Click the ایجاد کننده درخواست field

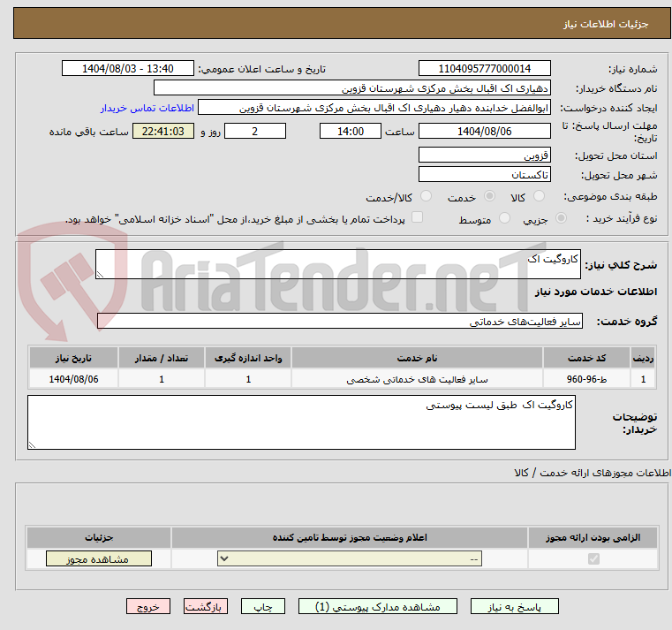coord(374,108)
